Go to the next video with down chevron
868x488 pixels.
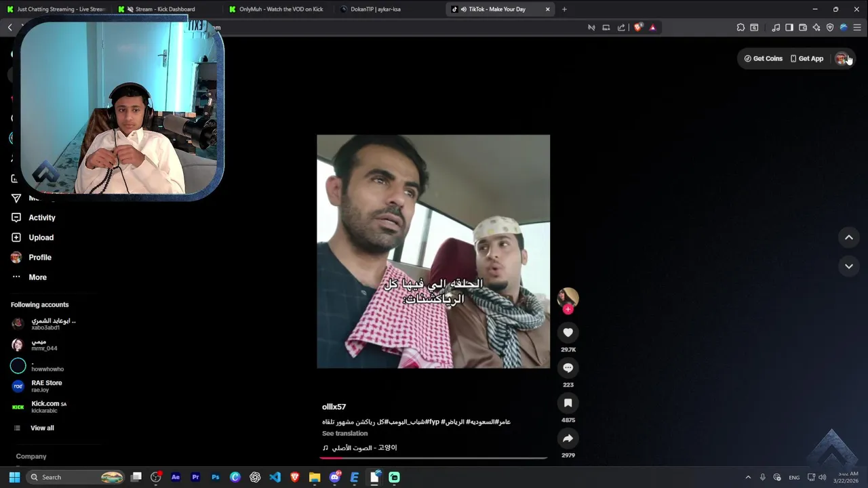coord(848,266)
